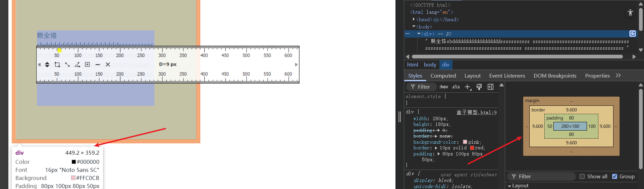Minimize the on-screen ruler with the dash icon
This screenshot has width=644, height=189.
(98, 64)
